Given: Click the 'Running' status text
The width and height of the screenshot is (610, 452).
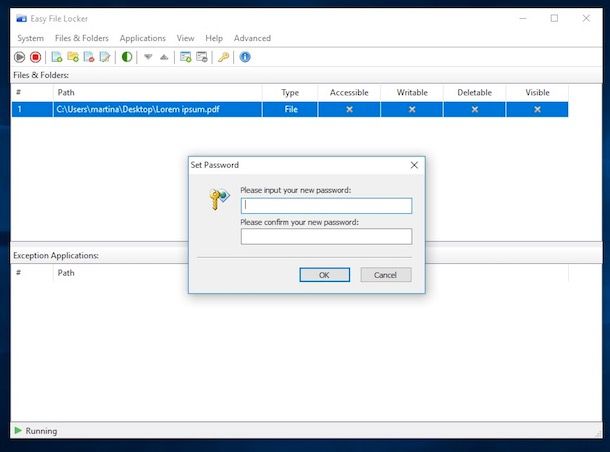Looking at the screenshot, I should point(41,431).
